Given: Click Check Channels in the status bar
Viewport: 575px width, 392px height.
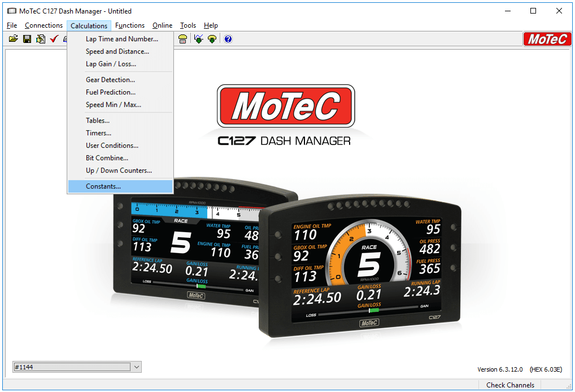Looking at the screenshot, I should point(510,385).
